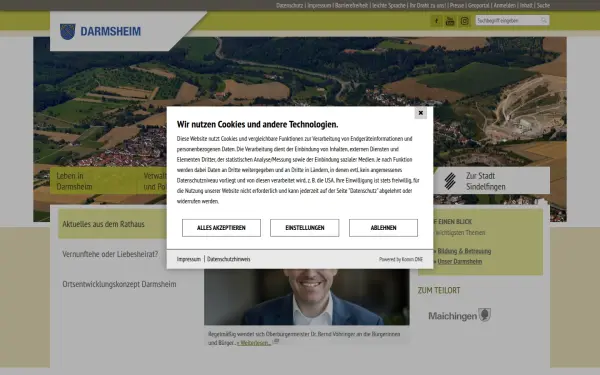The width and height of the screenshot is (600, 375).
Task: Accept all cookies with Alles Akzeptieren
Action: 221,228
